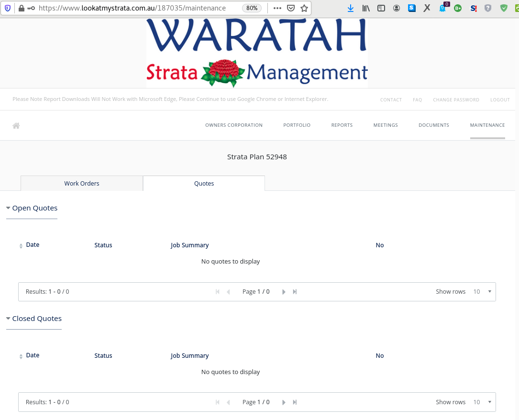Click the grey shield question-mark extension icon
This screenshot has height=420, width=519.
[x=488, y=8]
